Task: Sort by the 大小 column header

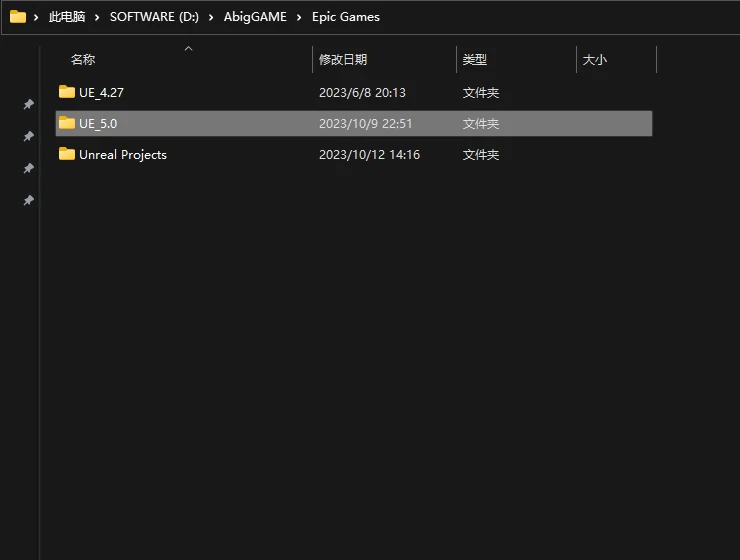Action: pyautogui.click(x=595, y=59)
